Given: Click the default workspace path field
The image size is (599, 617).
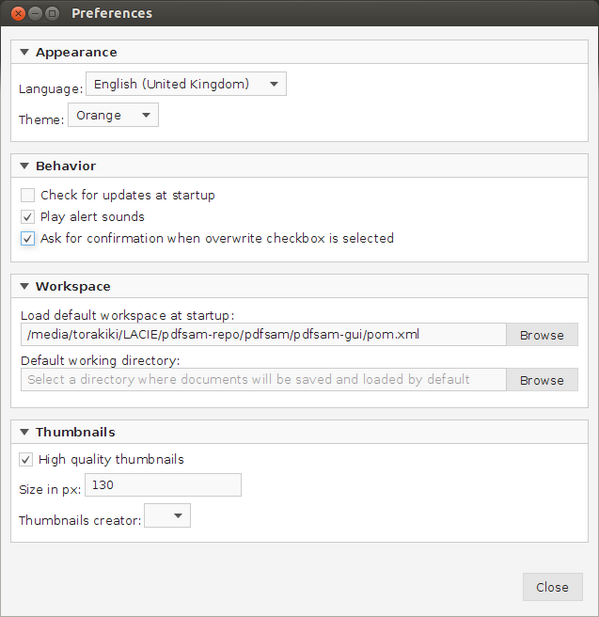Looking at the screenshot, I should [264, 334].
